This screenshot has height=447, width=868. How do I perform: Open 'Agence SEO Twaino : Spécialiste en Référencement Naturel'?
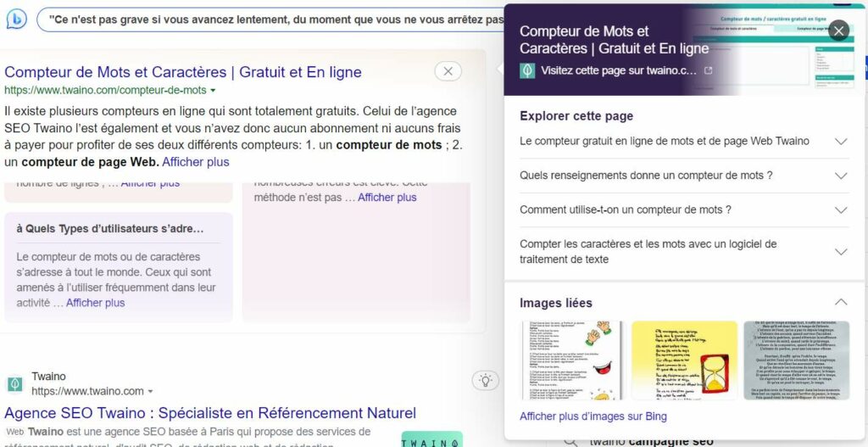coord(210,413)
